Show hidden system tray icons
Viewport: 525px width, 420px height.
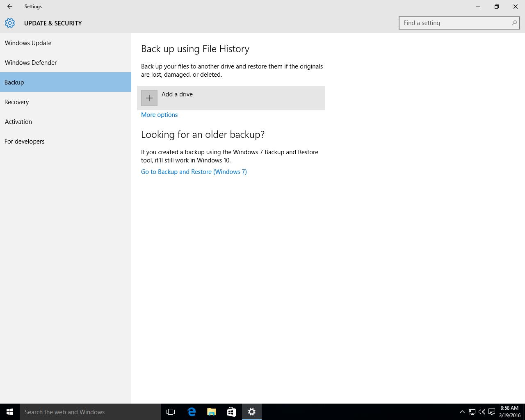coord(462,412)
